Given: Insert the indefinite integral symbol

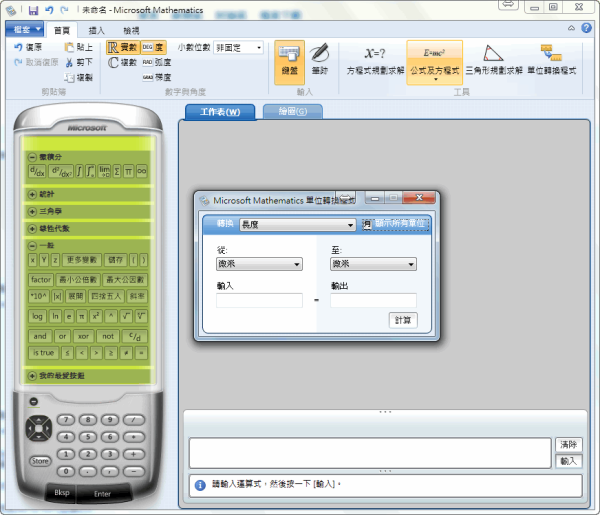Looking at the screenshot, I should 79,171.
